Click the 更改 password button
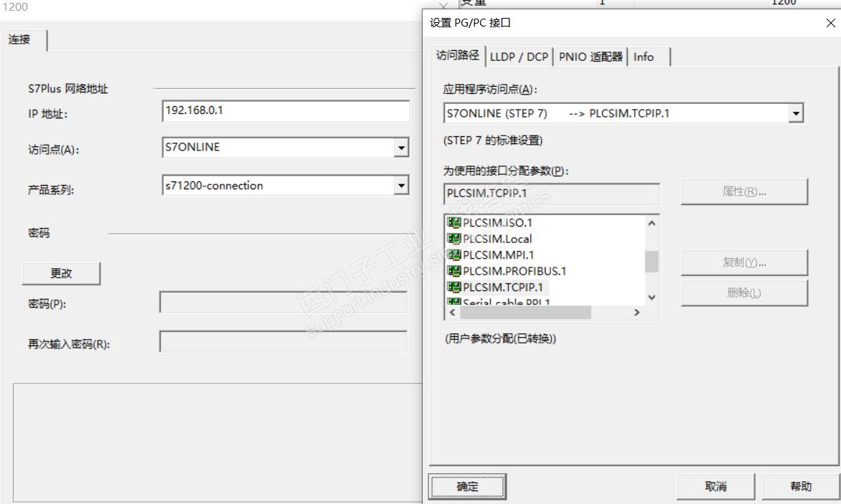This screenshot has width=841, height=504. coord(61,273)
